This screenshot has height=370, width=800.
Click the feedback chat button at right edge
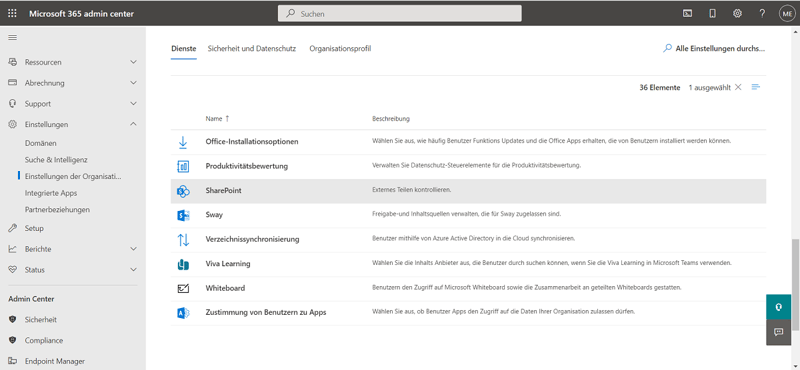[x=779, y=332]
